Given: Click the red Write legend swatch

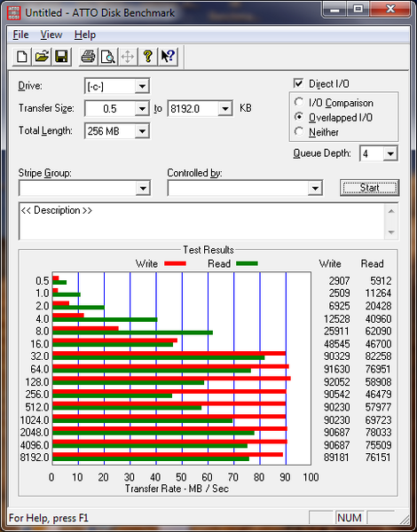Looking at the screenshot, I should click(x=175, y=263).
